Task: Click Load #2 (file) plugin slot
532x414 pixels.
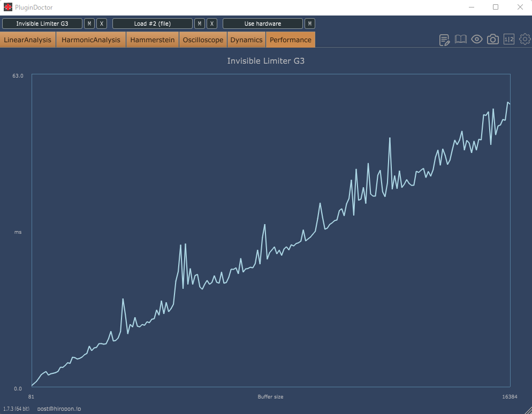Action: pyautogui.click(x=153, y=24)
